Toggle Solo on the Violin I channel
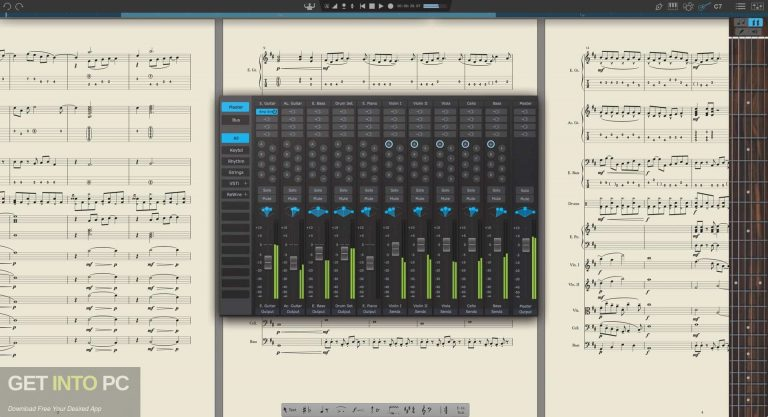The height and width of the screenshot is (417, 768). click(x=394, y=190)
